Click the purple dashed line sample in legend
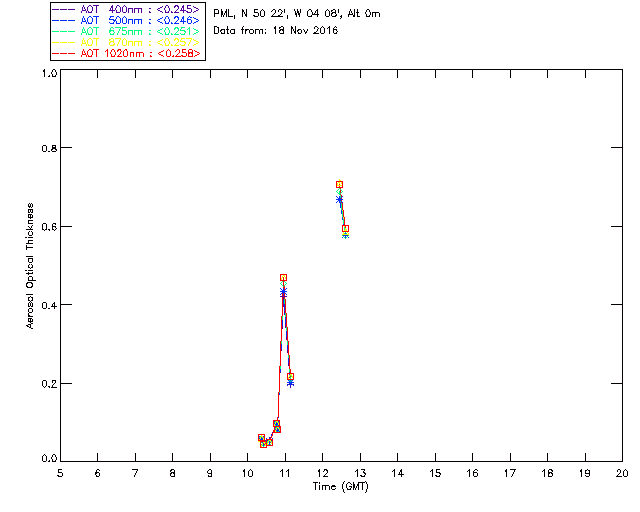 pyautogui.click(x=63, y=9)
